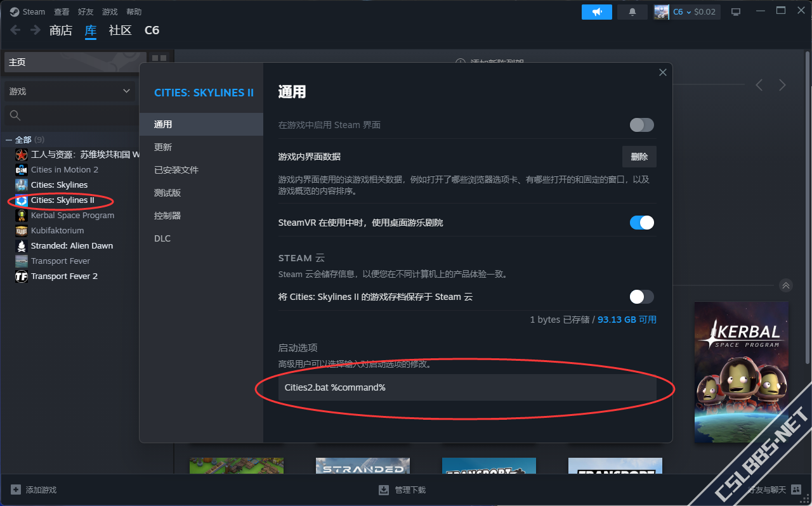Click the Kubifaktorium list icon

tap(21, 230)
